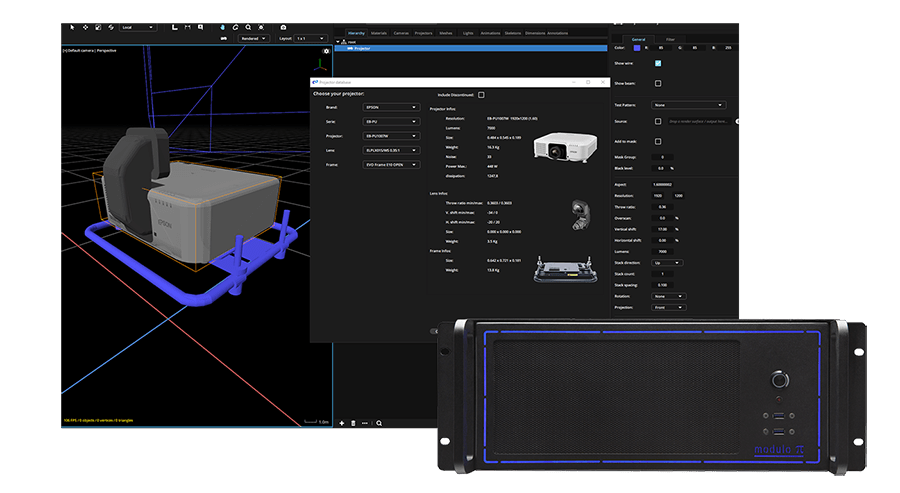Click the Vertical shift value field
900x493 pixels.
pyautogui.click(x=662, y=230)
